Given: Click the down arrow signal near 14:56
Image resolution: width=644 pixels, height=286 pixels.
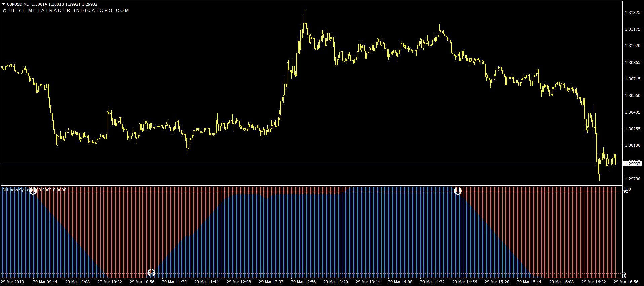Looking at the screenshot, I should 458,191.
